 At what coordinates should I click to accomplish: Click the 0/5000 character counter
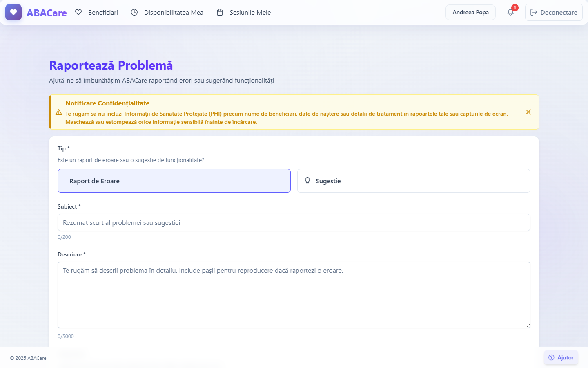pyautogui.click(x=66, y=337)
